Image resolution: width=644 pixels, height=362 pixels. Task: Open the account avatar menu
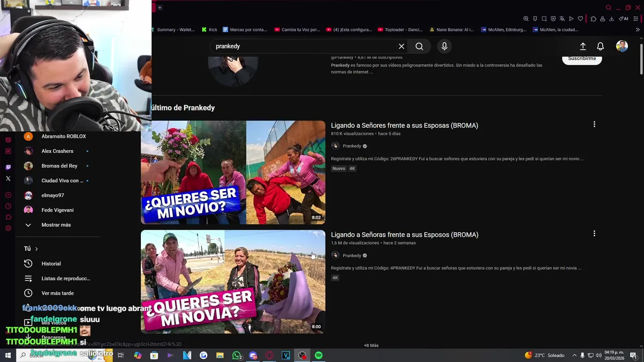tap(622, 46)
